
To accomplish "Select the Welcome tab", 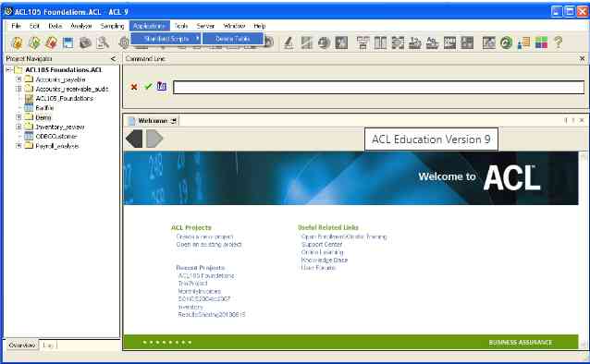I will 153,121.
